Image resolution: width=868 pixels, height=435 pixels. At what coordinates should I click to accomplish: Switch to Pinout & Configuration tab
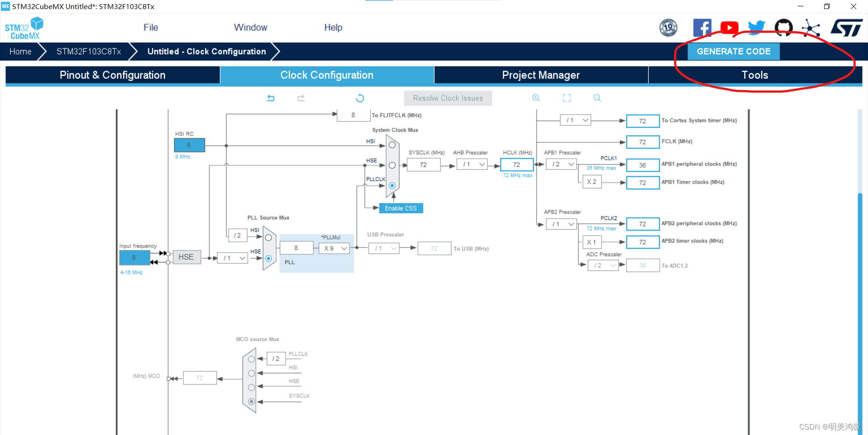pos(113,75)
